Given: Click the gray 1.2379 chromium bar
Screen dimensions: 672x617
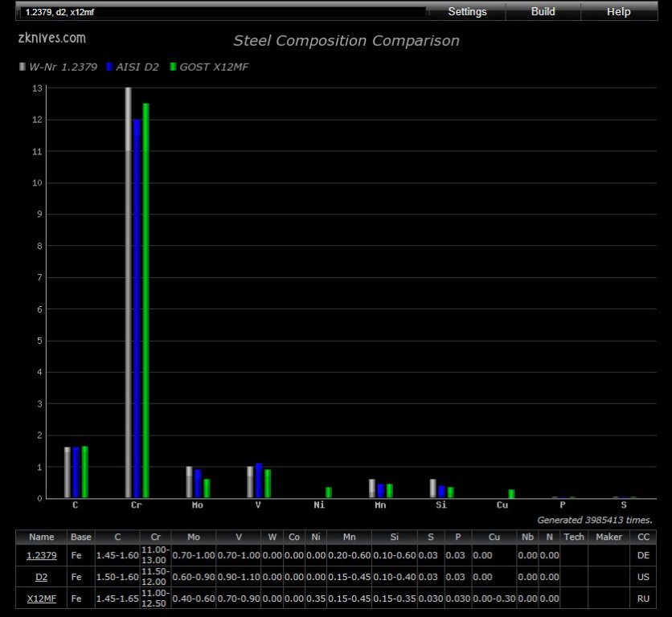Looking at the screenshot, I should (x=128, y=292).
